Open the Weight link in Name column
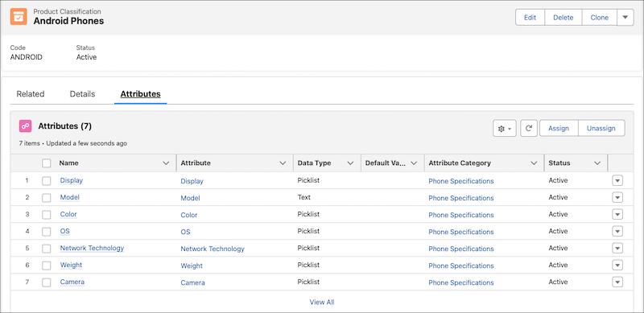 (x=71, y=265)
